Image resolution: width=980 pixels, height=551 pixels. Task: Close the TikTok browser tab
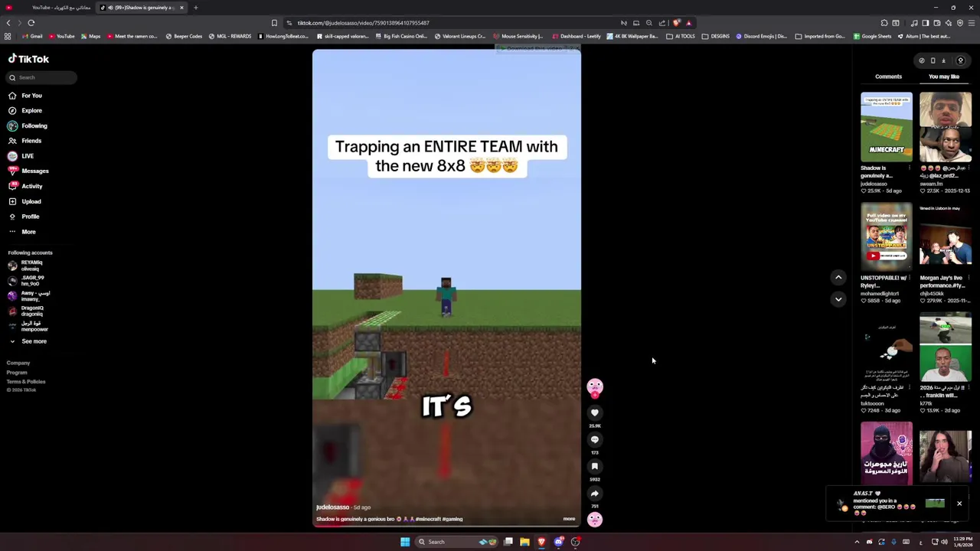[x=181, y=8]
